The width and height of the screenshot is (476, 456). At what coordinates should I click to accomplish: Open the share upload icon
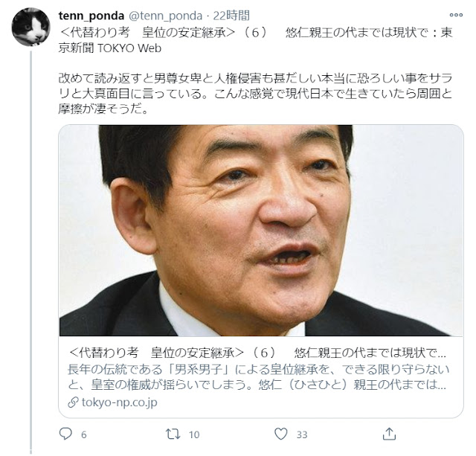click(x=389, y=434)
